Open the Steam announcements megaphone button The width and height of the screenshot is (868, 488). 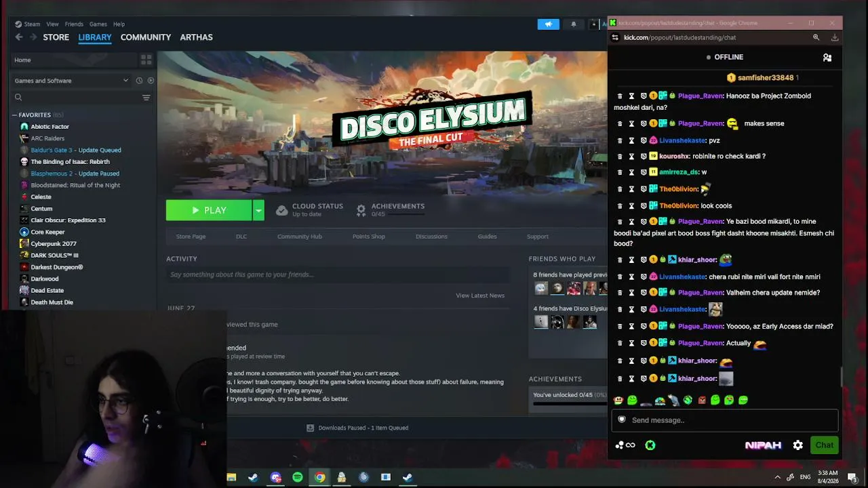click(x=548, y=24)
